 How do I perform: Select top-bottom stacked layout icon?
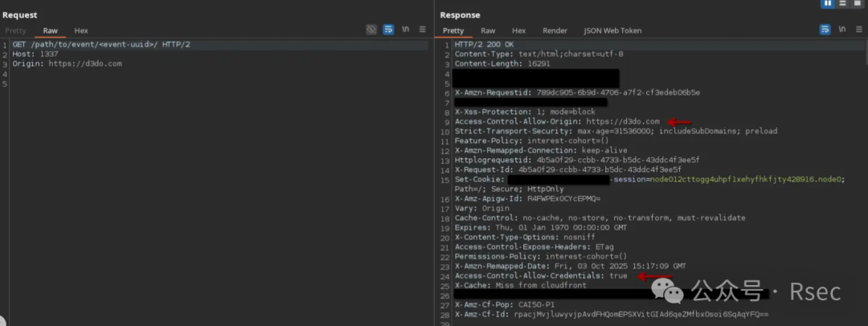click(842, 3)
